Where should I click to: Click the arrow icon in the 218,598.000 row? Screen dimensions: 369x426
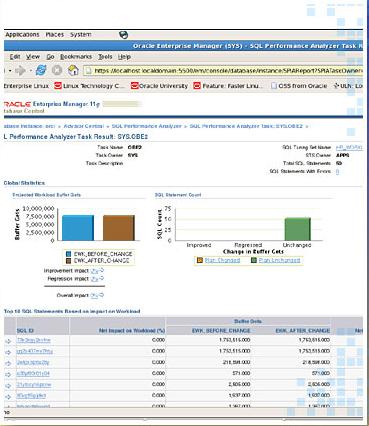8,363
